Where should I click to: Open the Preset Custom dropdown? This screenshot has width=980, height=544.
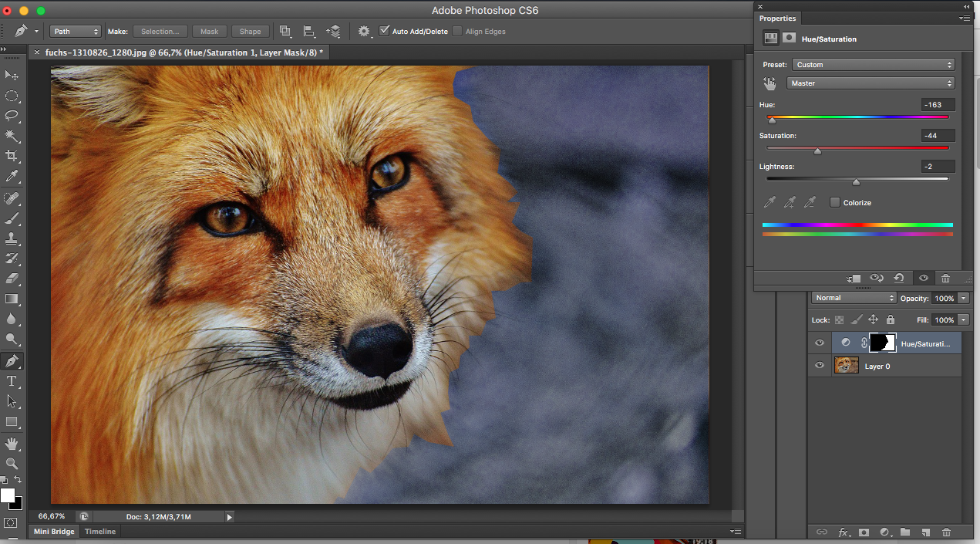(x=874, y=65)
